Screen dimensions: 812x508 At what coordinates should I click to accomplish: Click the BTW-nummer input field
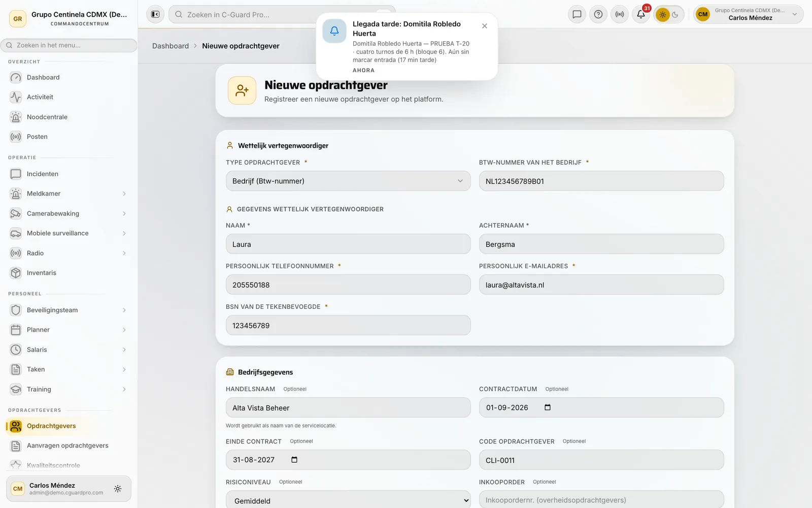[601, 181]
